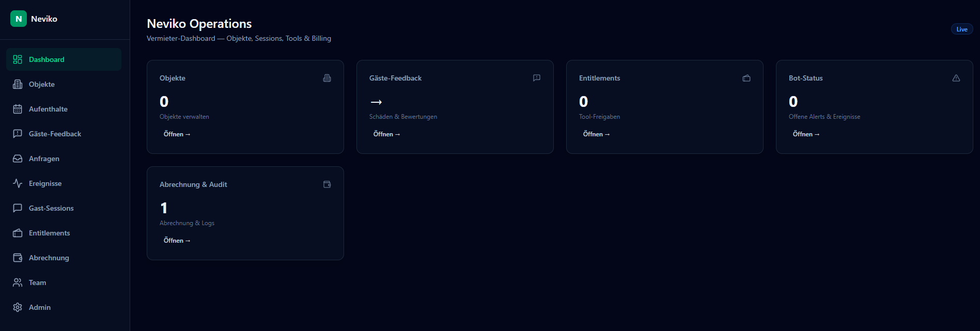Click the warning triangle icon on Bot-Status card
The image size is (980, 331).
click(x=956, y=78)
